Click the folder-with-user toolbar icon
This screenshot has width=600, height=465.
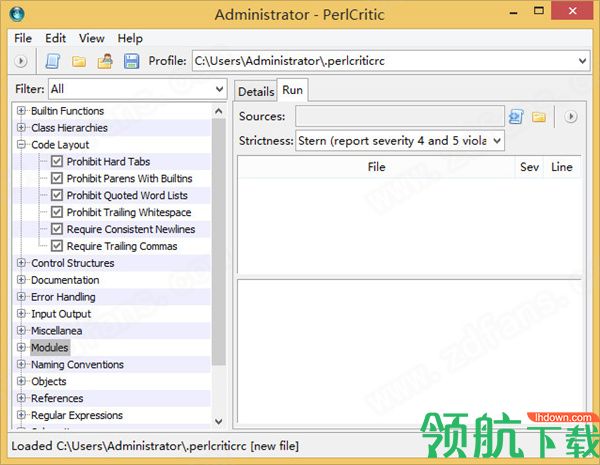point(105,61)
